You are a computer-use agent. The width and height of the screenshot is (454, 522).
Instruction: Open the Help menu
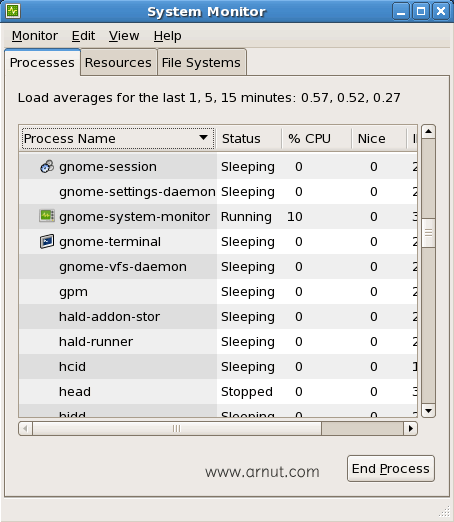click(168, 36)
